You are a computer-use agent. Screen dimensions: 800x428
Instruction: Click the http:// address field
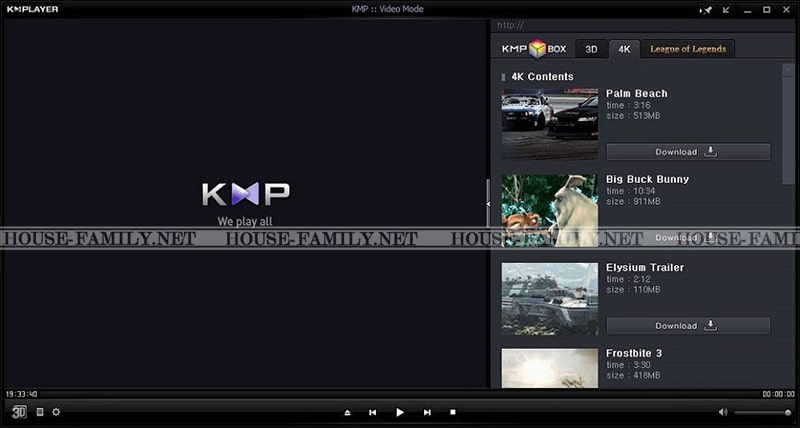pos(643,25)
